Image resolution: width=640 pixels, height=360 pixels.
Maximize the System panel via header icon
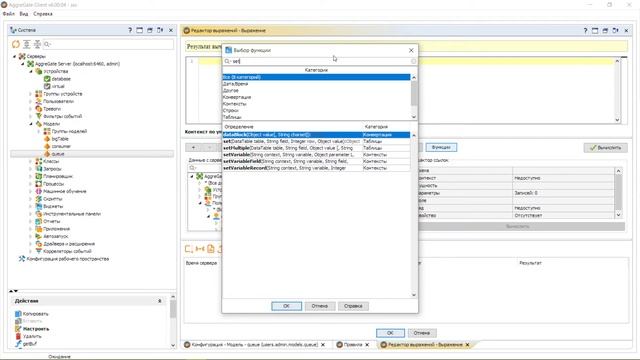[x=140, y=30]
